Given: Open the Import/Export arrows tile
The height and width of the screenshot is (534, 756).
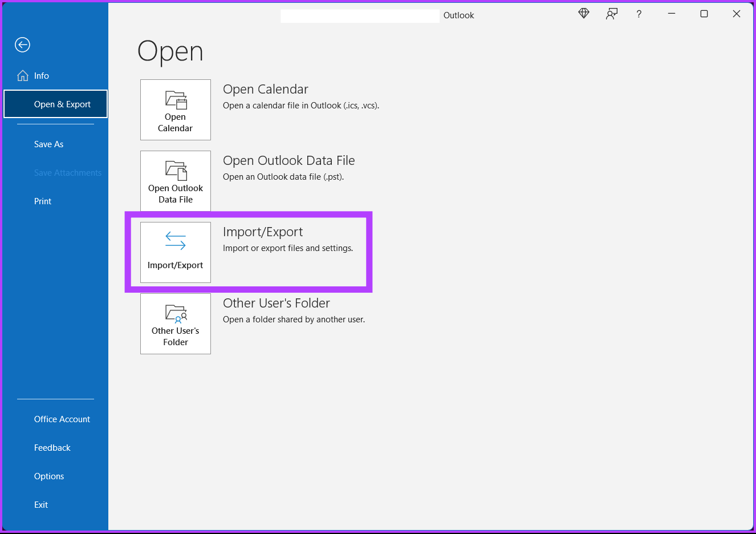Looking at the screenshot, I should click(x=176, y=252).
